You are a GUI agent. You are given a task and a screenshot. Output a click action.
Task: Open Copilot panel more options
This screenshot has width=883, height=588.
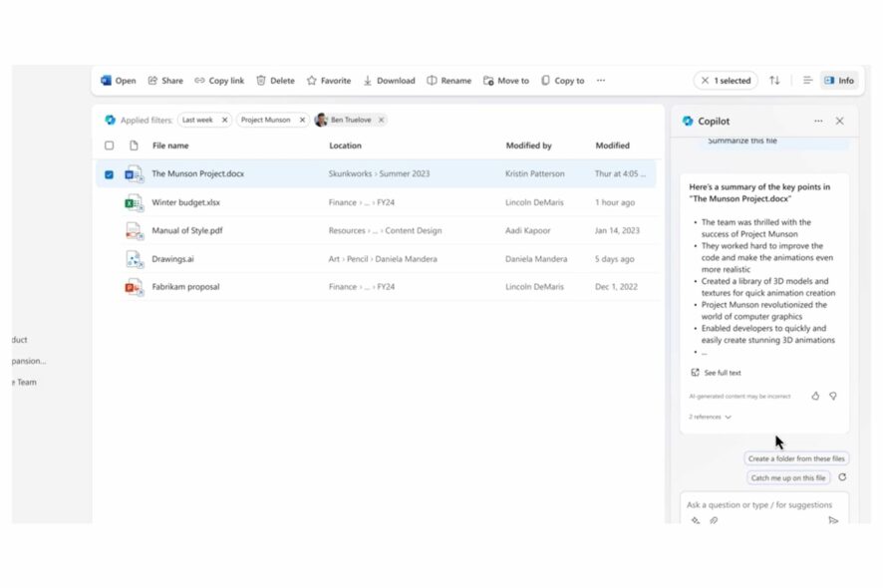(x=818, y=122)
